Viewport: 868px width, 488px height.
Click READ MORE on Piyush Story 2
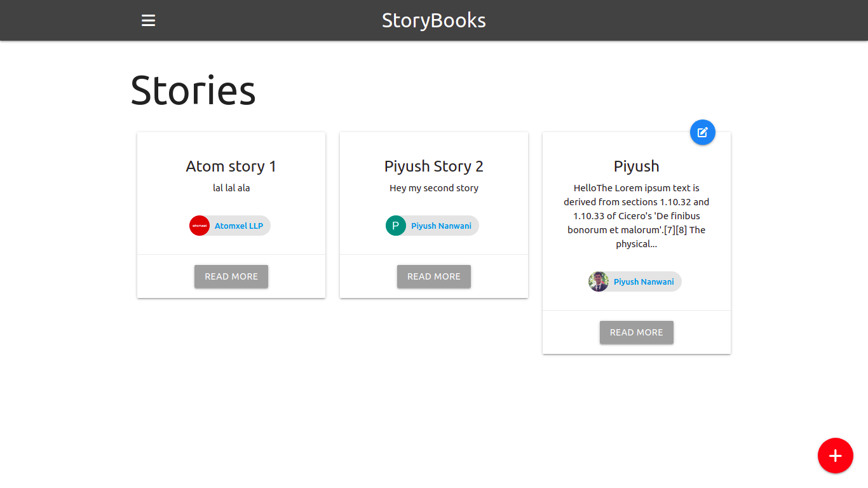pyautogui.click(x=433, y=276)
